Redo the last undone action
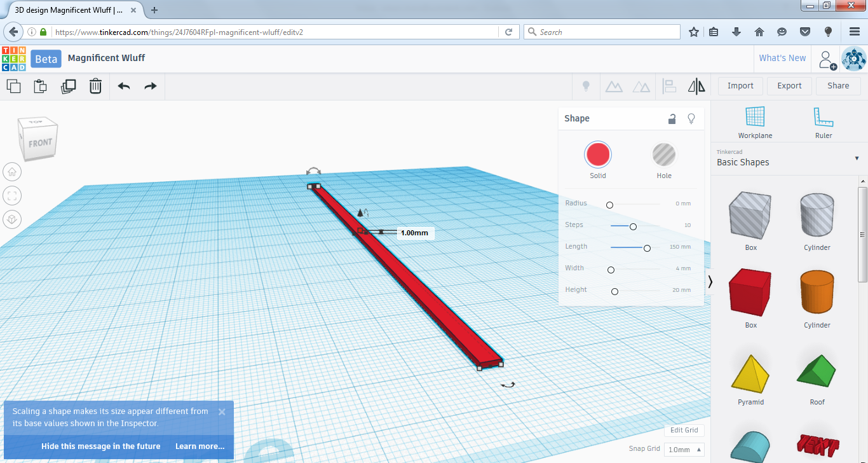The height and width of the screenshot is (463, 868). click(151, 86)
